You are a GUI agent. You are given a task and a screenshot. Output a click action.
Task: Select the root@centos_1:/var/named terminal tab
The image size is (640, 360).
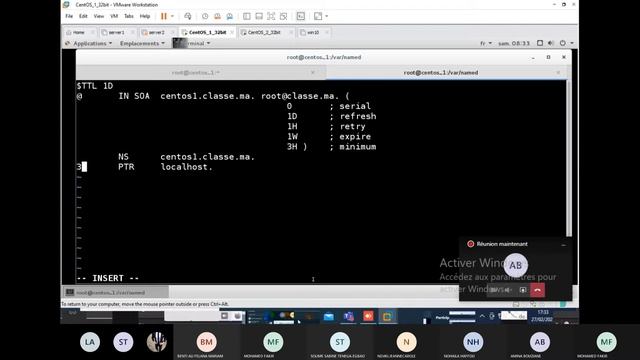click(x=441, y=73)
